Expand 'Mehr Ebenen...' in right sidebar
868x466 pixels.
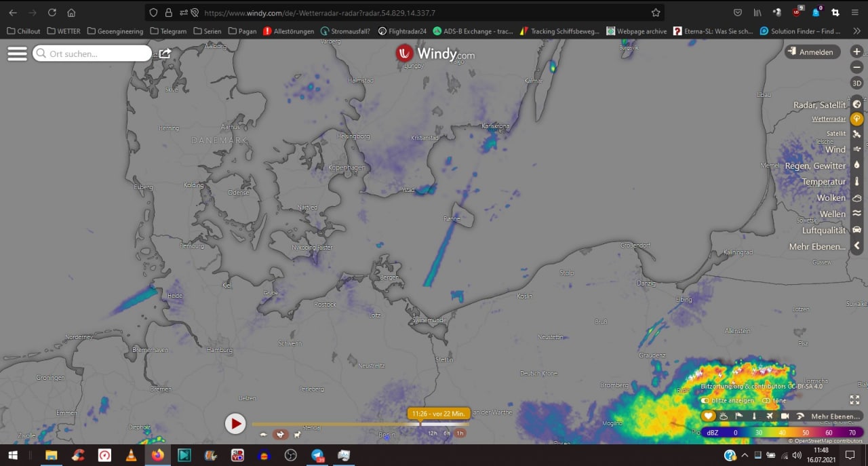pyautogui.click(x=818, y=246)
